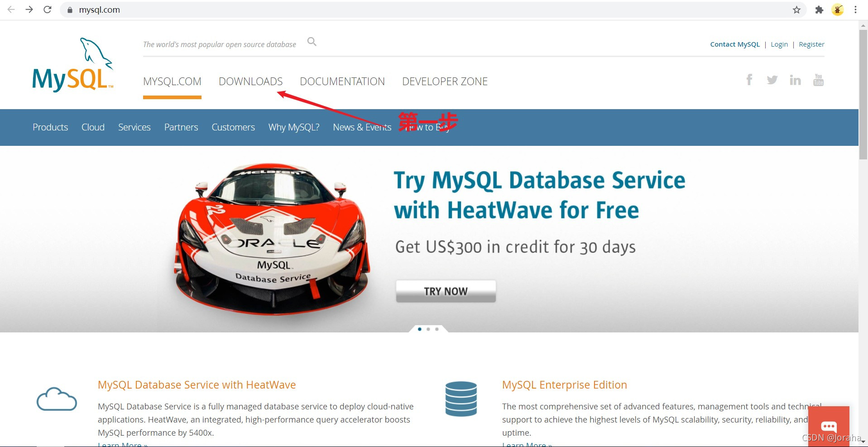The image size is (868, 447).
Task: Open the Why MySQL? menu item
Action: (x=294, y=127)
